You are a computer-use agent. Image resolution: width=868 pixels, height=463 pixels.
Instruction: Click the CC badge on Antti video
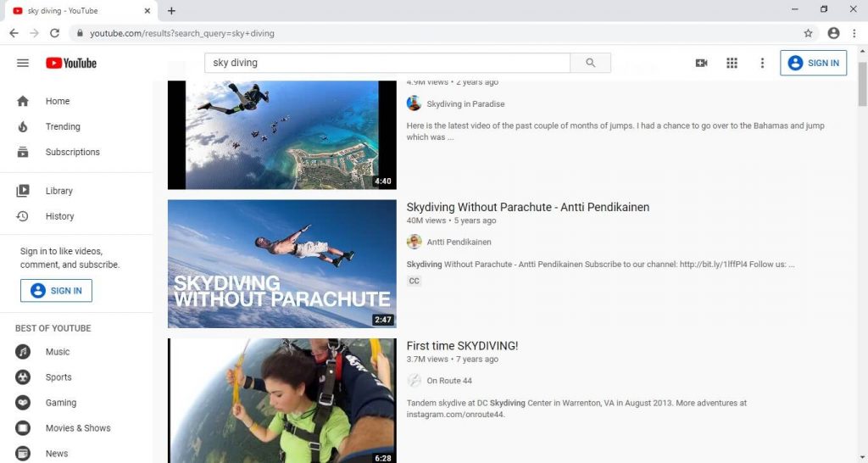tap(414, 281)
